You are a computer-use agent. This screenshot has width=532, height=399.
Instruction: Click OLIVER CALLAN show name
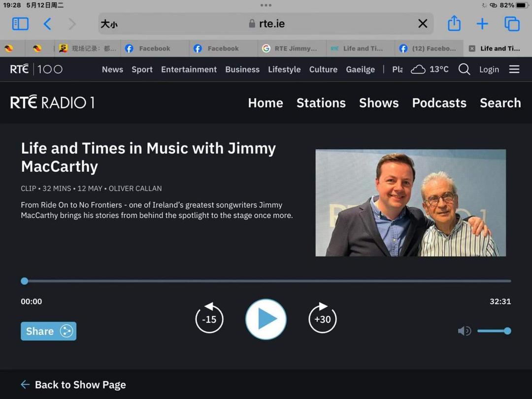(x=135, y=189)
